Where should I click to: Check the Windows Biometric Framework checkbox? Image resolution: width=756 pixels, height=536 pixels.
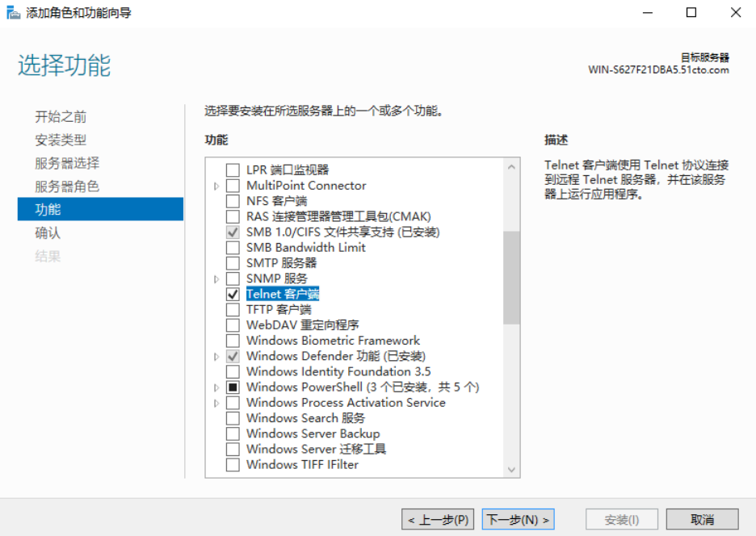coord(233,341)
